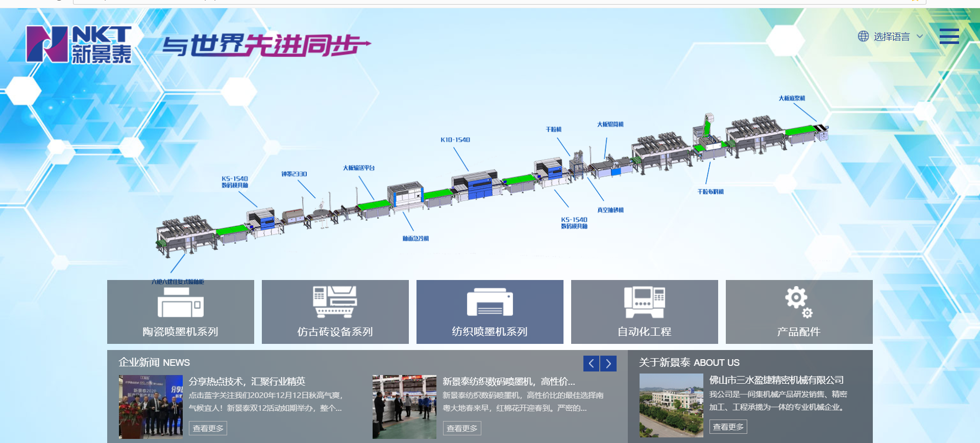Image resolution: width=980 pixels, height=443 pixels.
Task: Click 查看更多 in the About Us section
Action: (728, 427)
